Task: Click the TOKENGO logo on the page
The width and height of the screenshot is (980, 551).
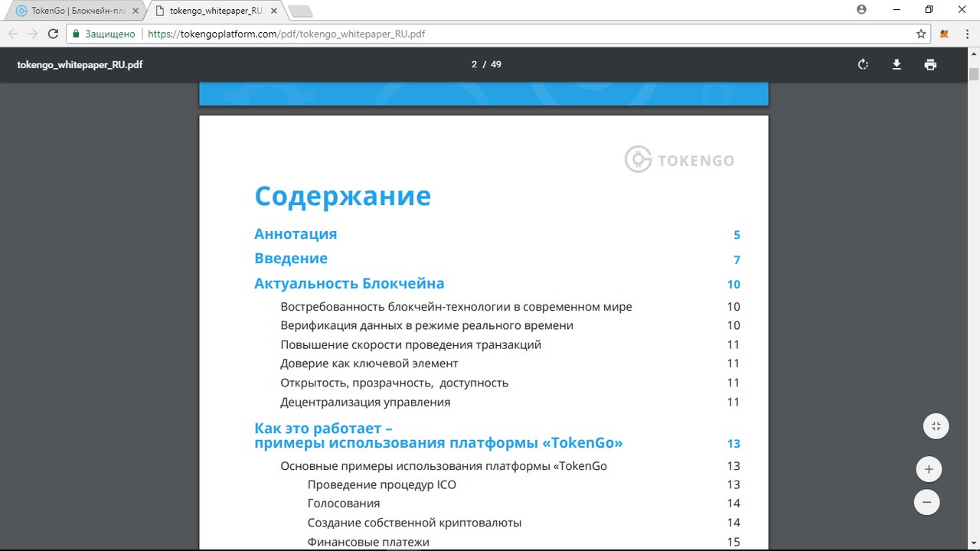Action: click(x=679, y=160)
